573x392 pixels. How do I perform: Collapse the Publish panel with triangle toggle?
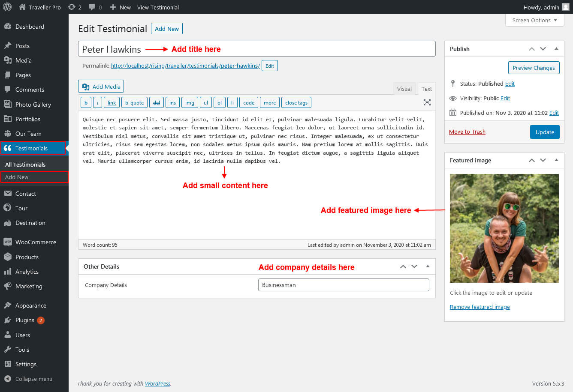pos(556,49)
